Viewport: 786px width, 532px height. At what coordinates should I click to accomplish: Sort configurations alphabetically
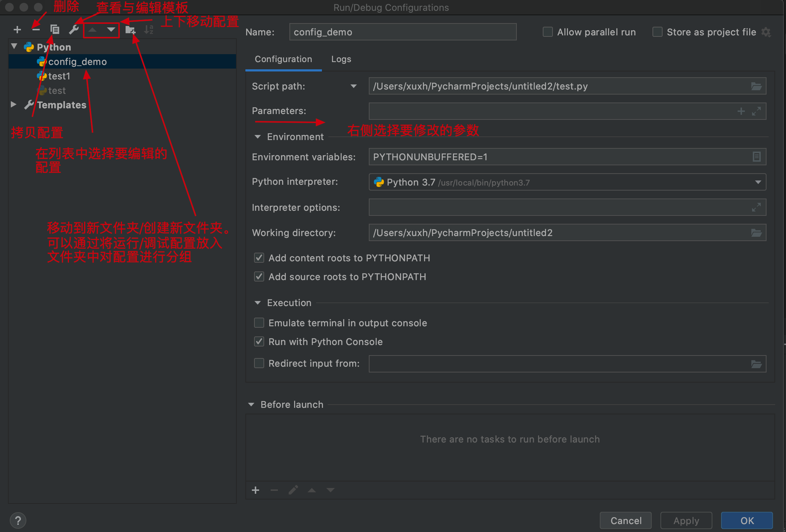coord(149,30)
